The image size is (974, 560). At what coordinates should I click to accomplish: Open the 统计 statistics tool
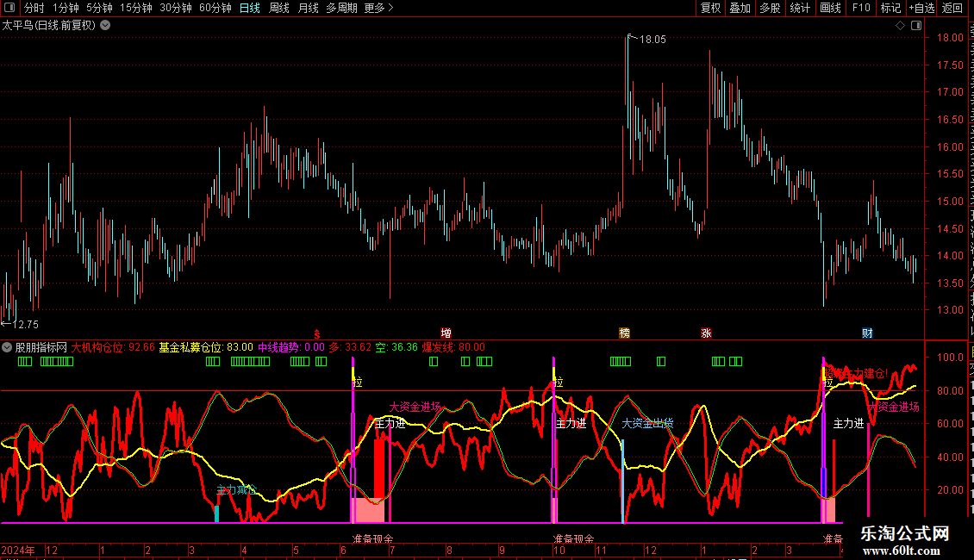coord(800,8)
